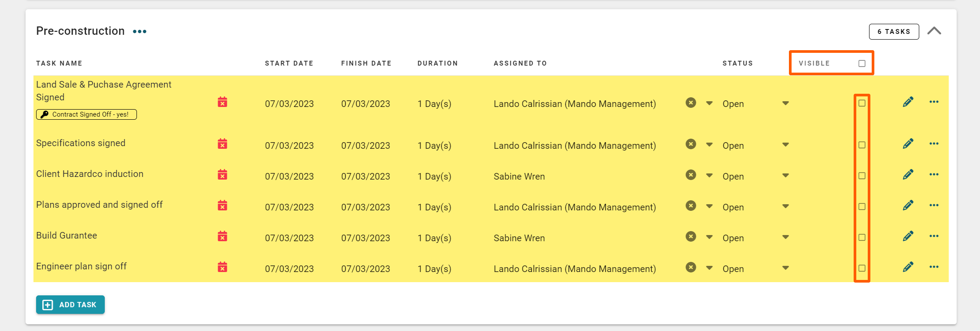
Task: Enable visibility for Engineer plan sign off
Action: point(862,268)
